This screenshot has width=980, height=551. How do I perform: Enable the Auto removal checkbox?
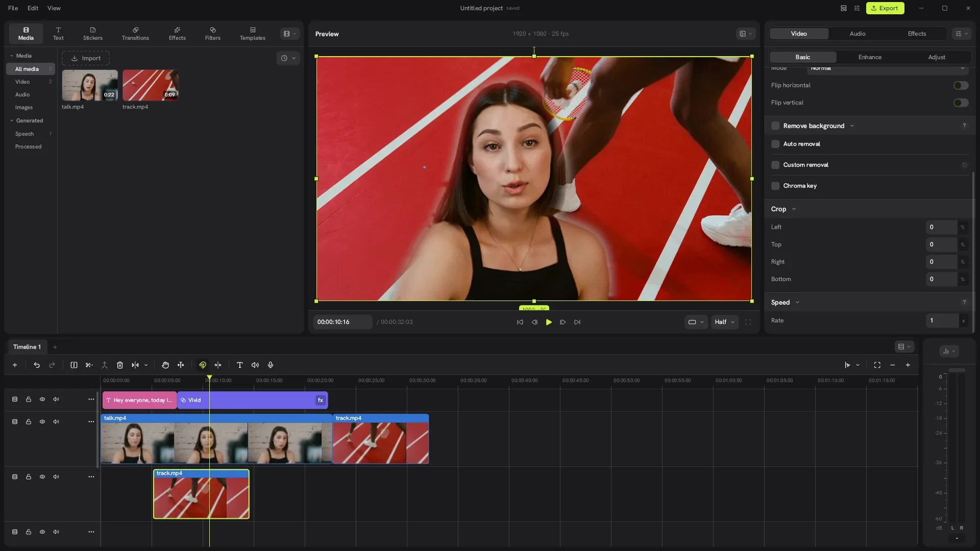[775, 144]
